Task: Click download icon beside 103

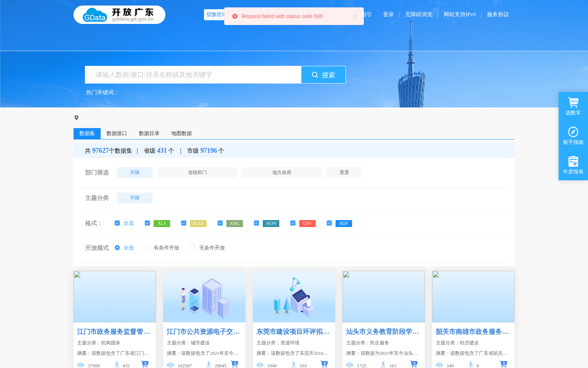Action: tap(293, 364)
